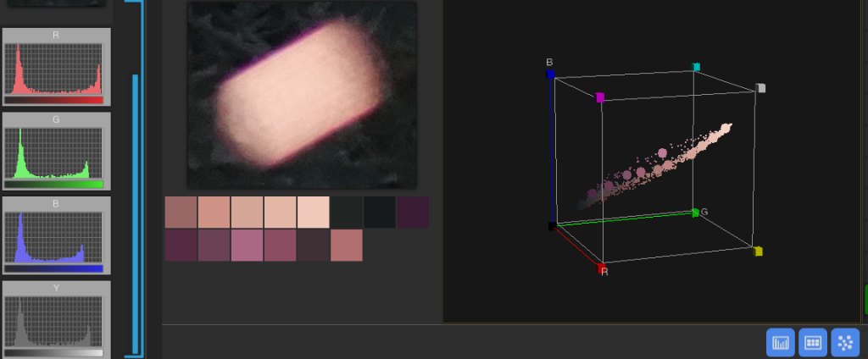Click the gray gradient bar under Y histogram
Screen dimensions: 868x359
[53, 353]
